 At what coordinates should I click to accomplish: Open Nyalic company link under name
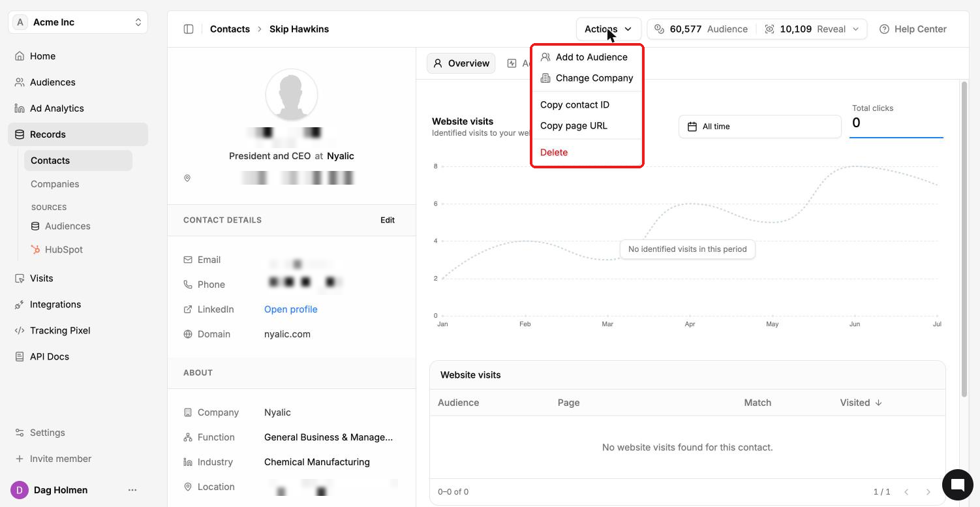341,156
